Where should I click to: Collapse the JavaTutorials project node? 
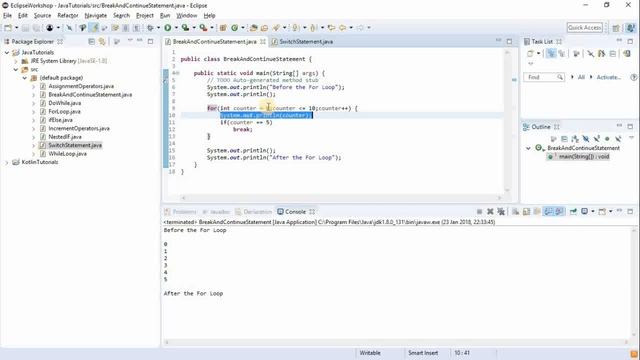(7, 53)
